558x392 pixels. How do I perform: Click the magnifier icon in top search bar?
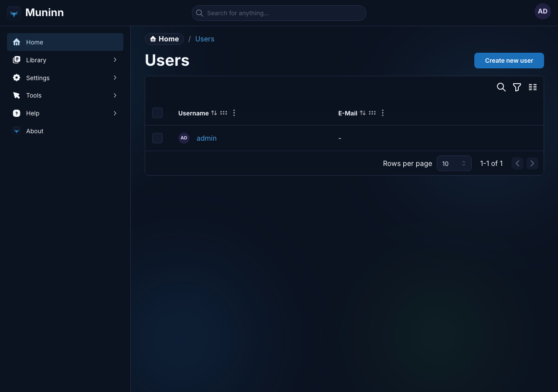[200, 13]
